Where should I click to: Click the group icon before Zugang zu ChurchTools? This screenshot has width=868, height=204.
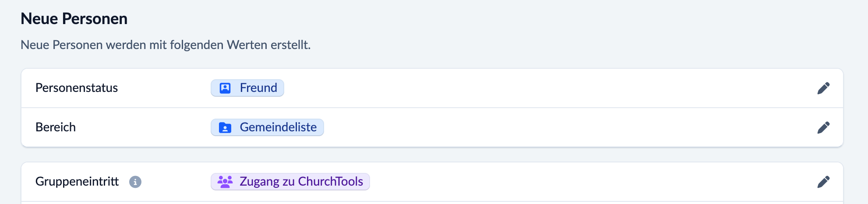225,182
